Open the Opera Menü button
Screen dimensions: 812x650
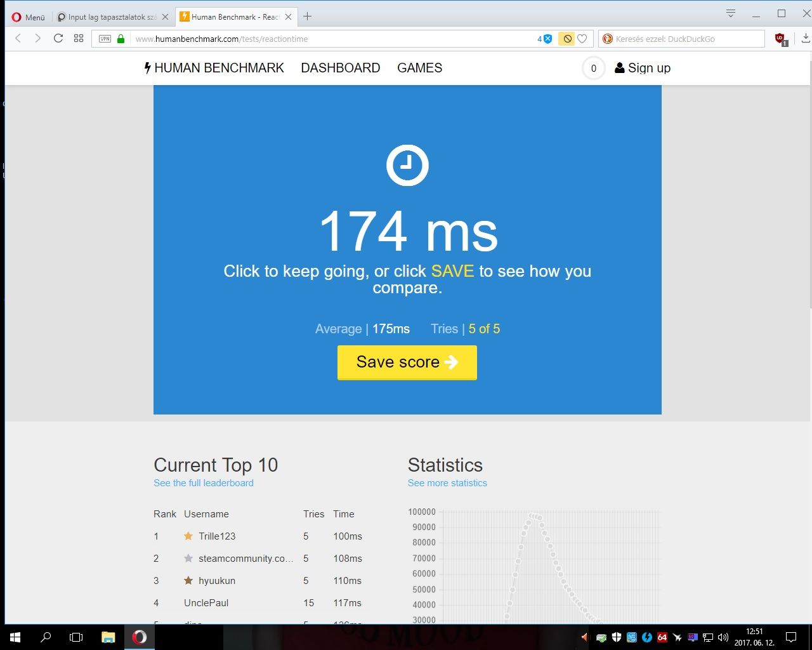(x=28, y=17)
